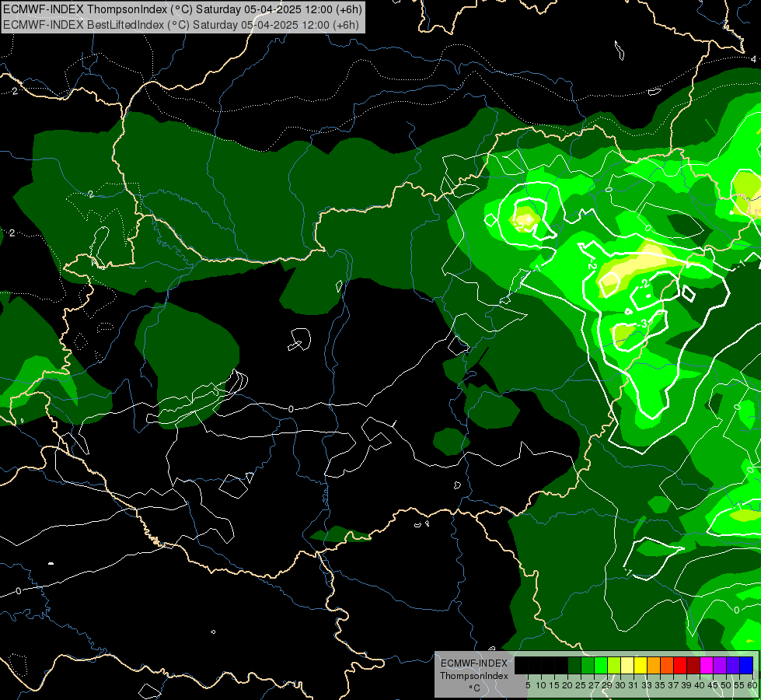The image size is (761, 700).
Task: Select the medium green 25–27 legend swatch
Action: [587, 665]
